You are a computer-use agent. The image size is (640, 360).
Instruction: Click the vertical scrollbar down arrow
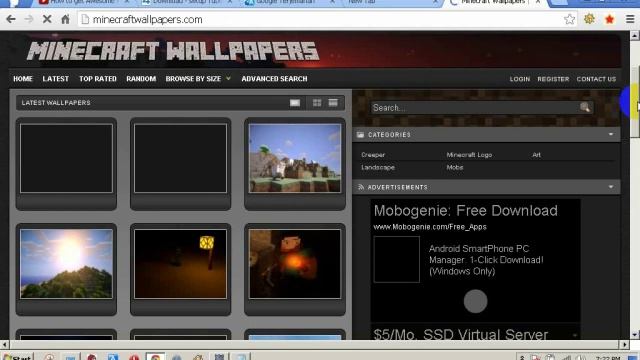(x=635, y=335)
